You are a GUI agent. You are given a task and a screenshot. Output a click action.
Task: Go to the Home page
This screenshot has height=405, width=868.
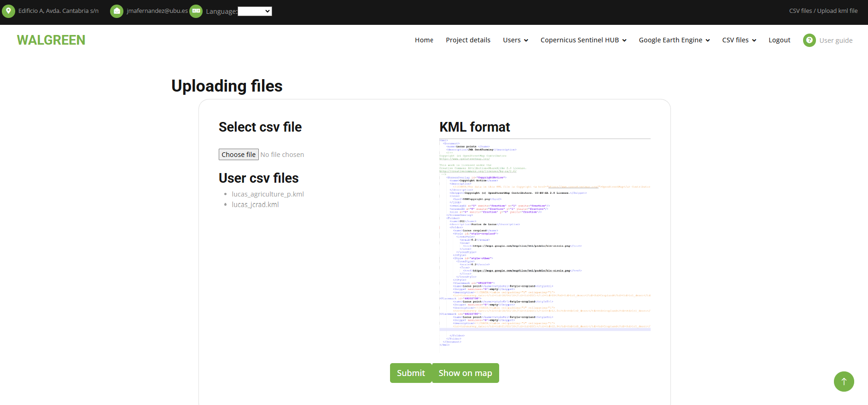pos(424,40)
